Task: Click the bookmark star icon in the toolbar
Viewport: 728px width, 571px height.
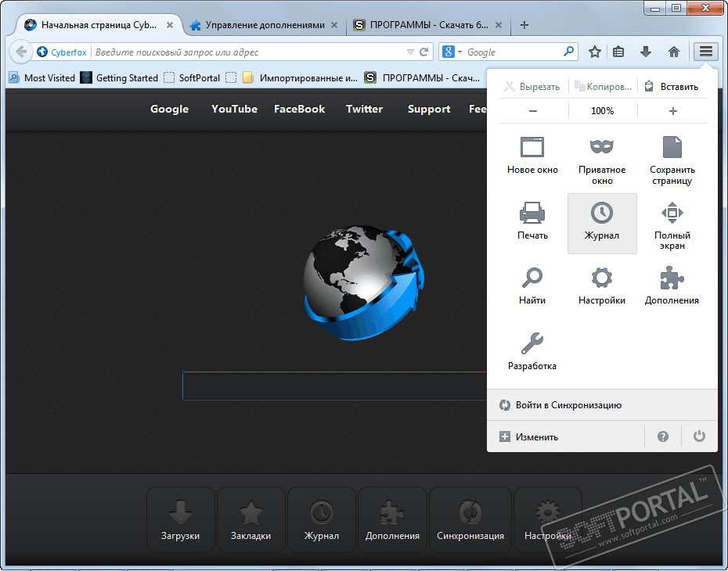Action: [595, 52]
